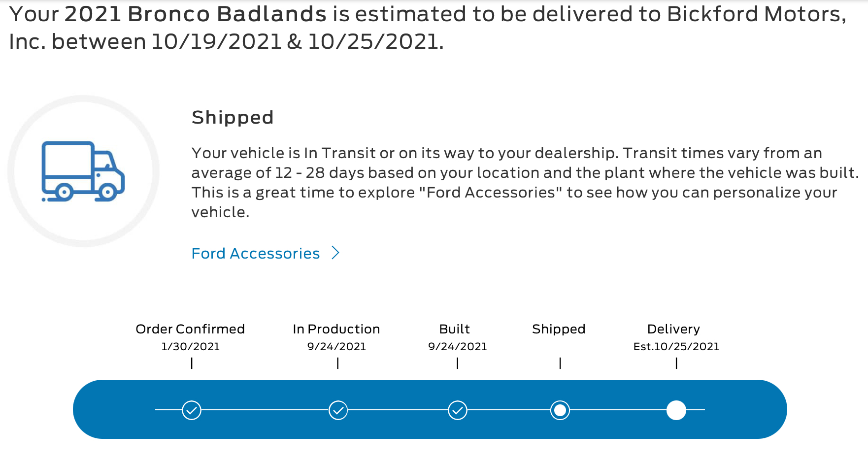Select the Shipped timeline label

[559, 329]
